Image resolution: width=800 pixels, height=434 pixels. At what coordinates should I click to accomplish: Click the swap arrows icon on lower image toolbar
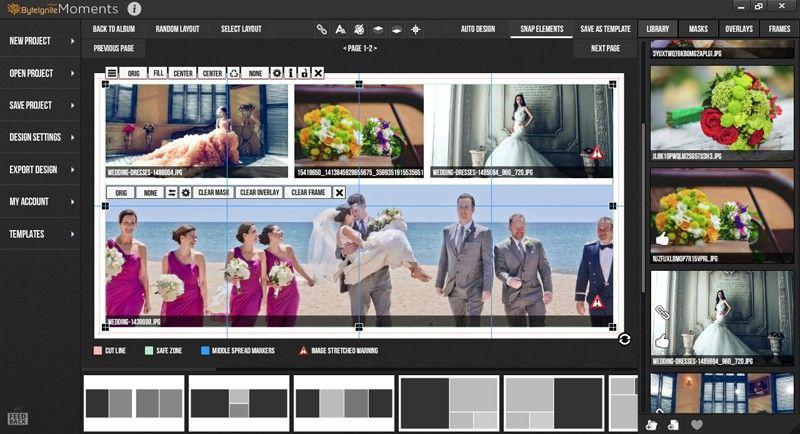pyautogui.click(x=172, y=192)
